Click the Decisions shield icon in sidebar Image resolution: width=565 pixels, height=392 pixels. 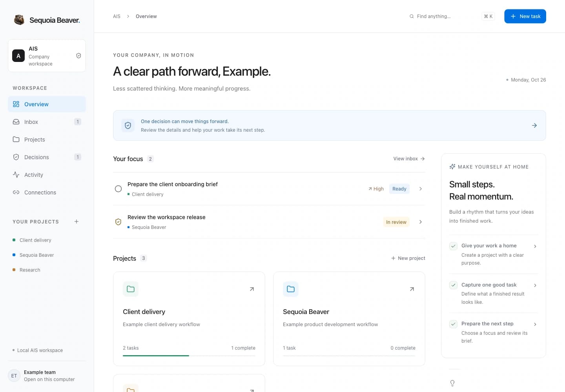(16, 157)
